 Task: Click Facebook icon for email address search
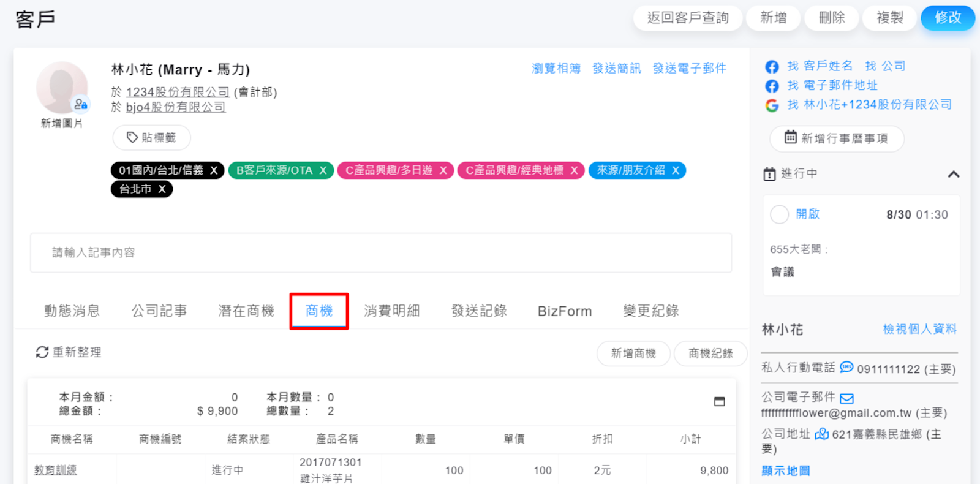coord(772,86)
